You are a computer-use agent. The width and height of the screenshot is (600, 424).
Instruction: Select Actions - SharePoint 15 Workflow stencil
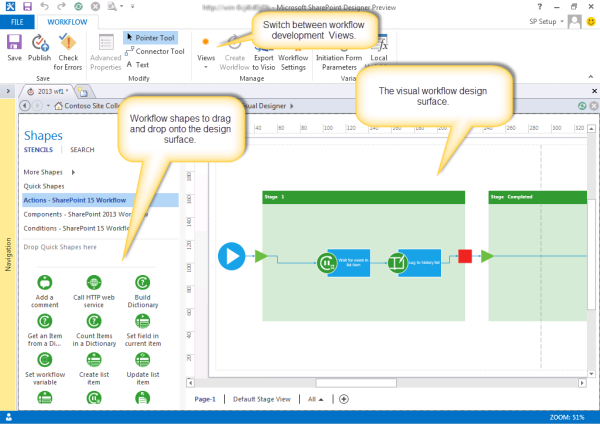coord(100,200)
